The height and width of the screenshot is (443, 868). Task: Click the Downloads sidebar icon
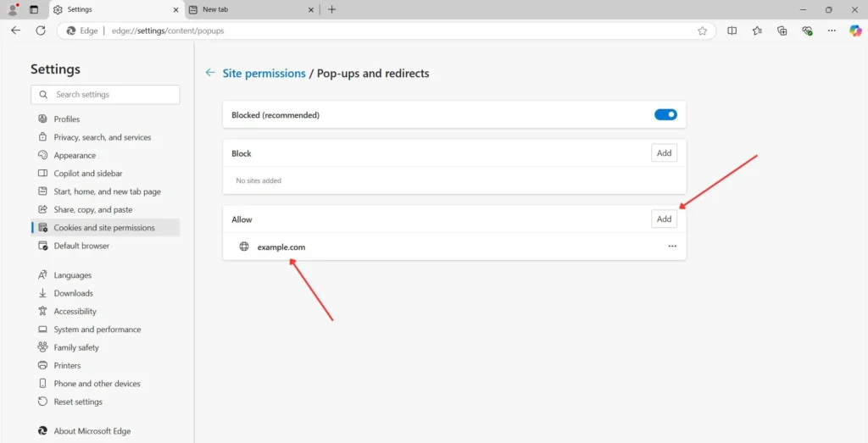tap(42, 293)
